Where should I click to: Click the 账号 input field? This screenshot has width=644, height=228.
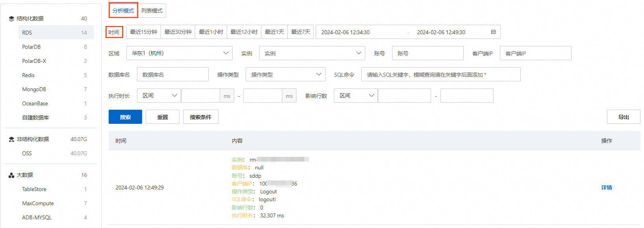point(428,53)
